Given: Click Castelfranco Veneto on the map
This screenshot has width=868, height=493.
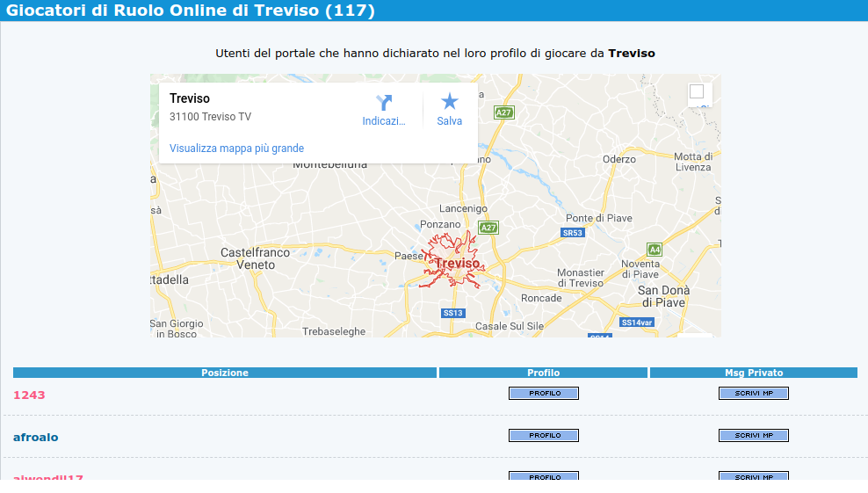Looking at the screenshot, I should point(255,258).
